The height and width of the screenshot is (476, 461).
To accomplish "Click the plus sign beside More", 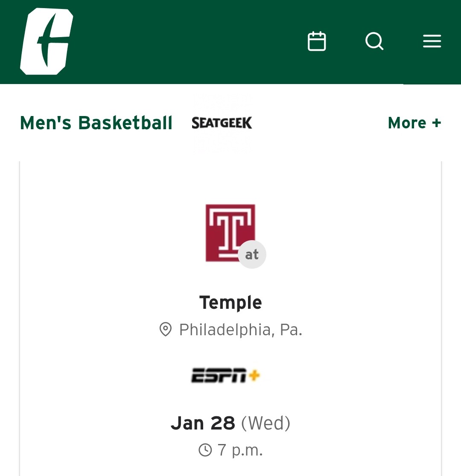I will click(x=436, y=123).
